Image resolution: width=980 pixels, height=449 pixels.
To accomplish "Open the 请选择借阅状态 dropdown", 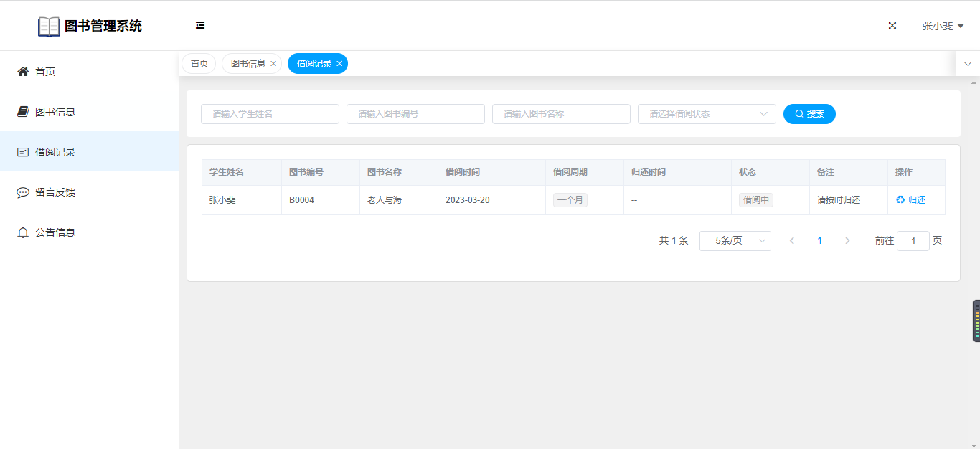I will (x=706, y=114).
